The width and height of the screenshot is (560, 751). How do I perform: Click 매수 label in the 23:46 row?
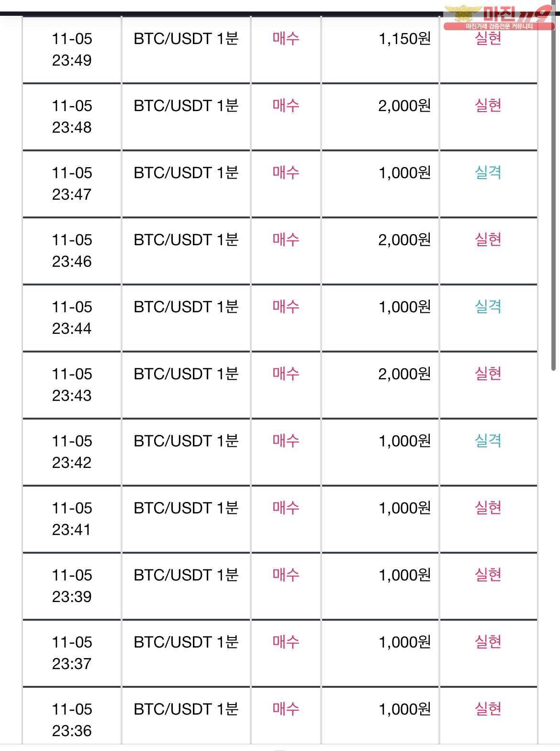click(x=286, y=239)
